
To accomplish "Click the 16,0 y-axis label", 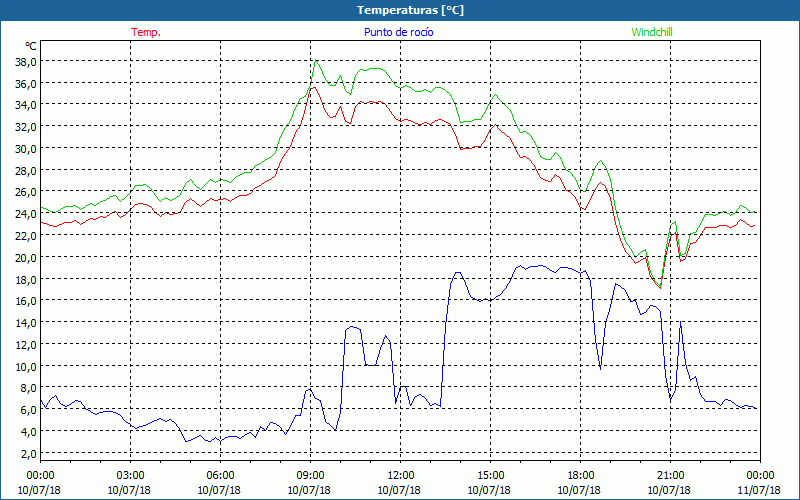I will [x=26, y=301].
